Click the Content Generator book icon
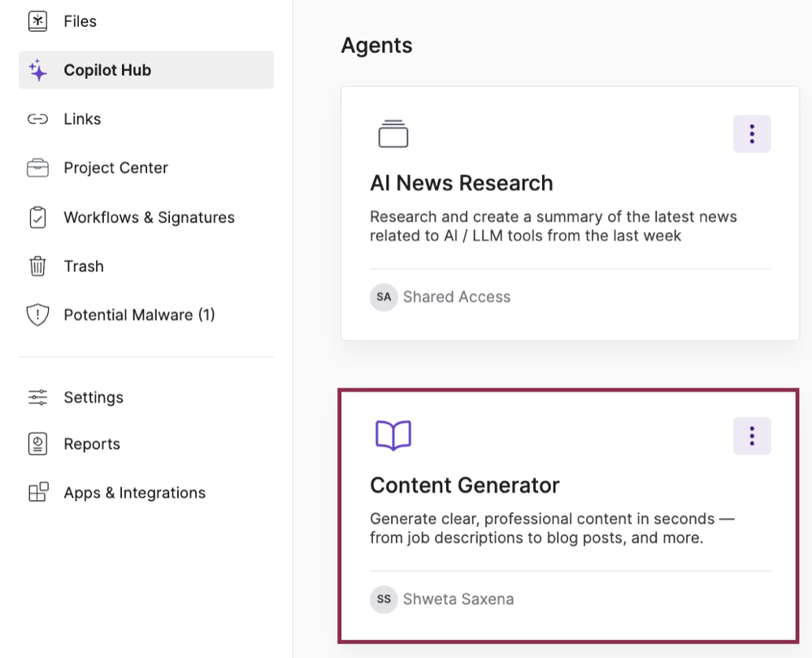The width and height of the screenshot is (812, 658). pos(393,436)
